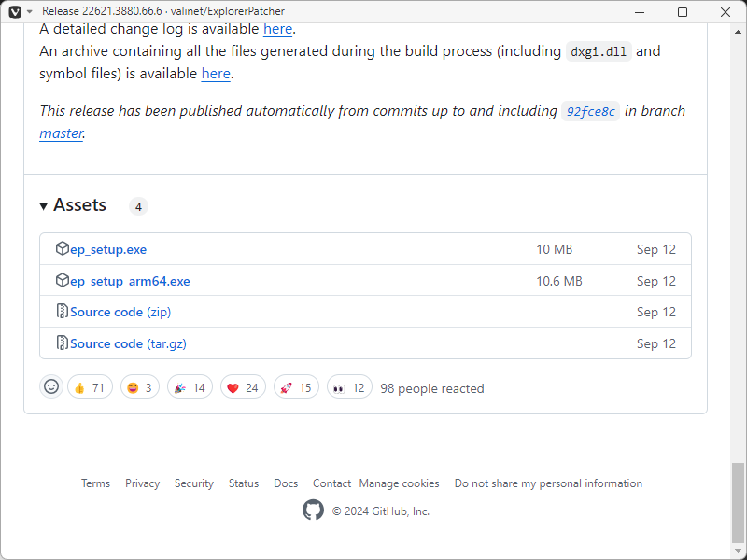Open the window title dropdown arrow
The height and width of the screenshot is (560, 747).
pos(30,11)
